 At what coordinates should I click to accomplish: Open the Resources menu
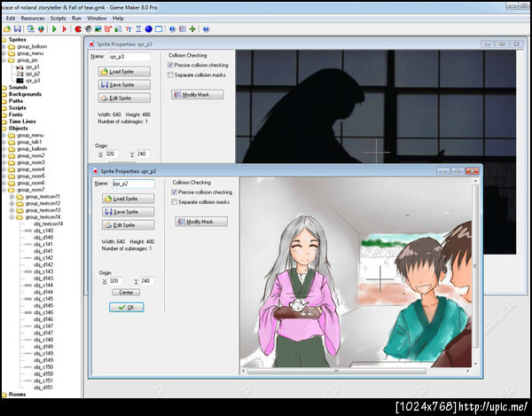point(33,19)
